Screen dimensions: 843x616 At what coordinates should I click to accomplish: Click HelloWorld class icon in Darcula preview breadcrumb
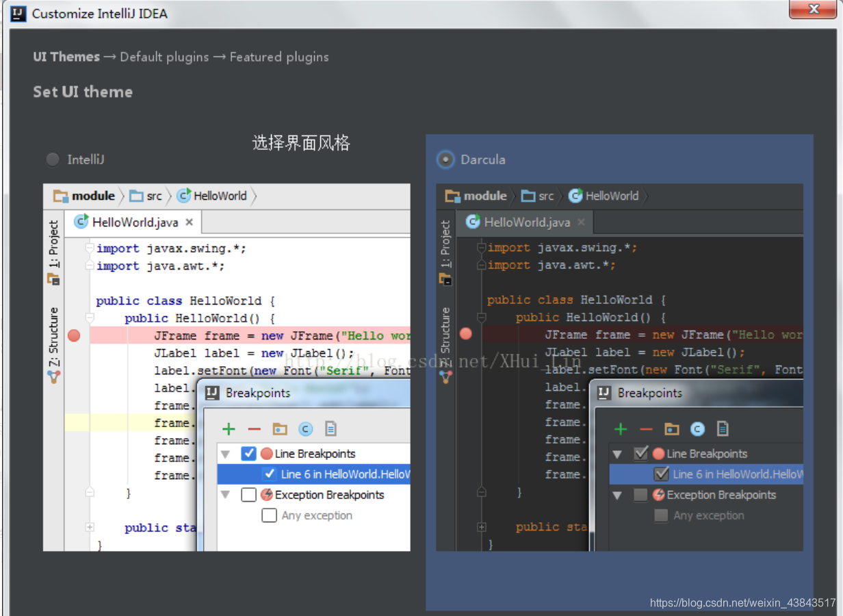coord(575,196)
